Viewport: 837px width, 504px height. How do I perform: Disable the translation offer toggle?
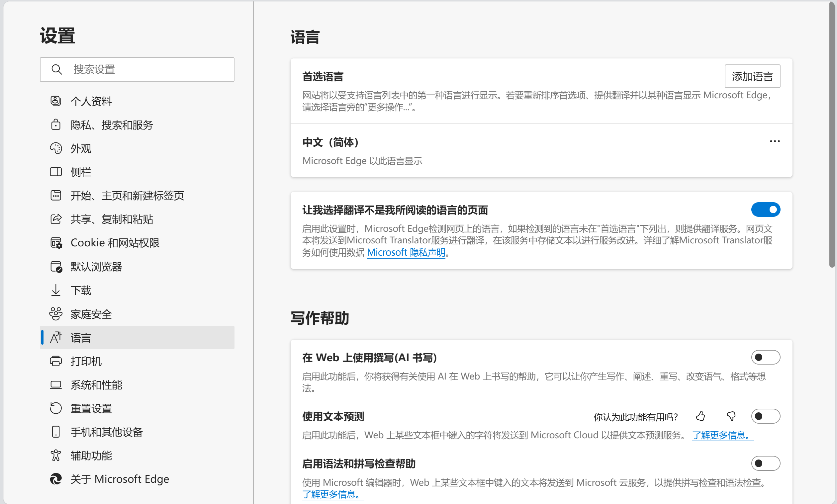[765, 210]
